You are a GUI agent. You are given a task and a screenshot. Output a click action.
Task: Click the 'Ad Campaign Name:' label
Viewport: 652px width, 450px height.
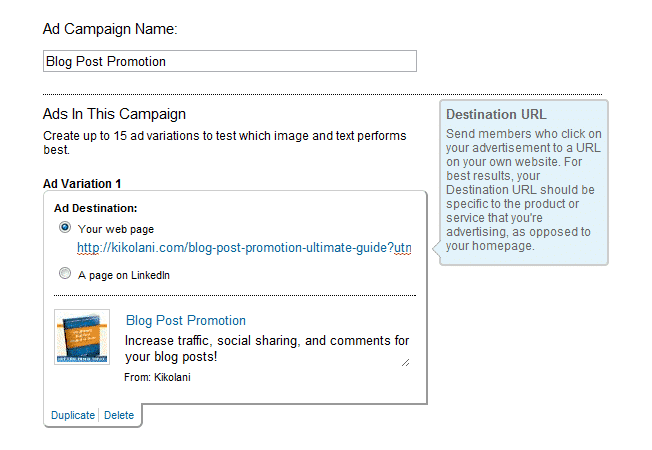coord(109,29)
